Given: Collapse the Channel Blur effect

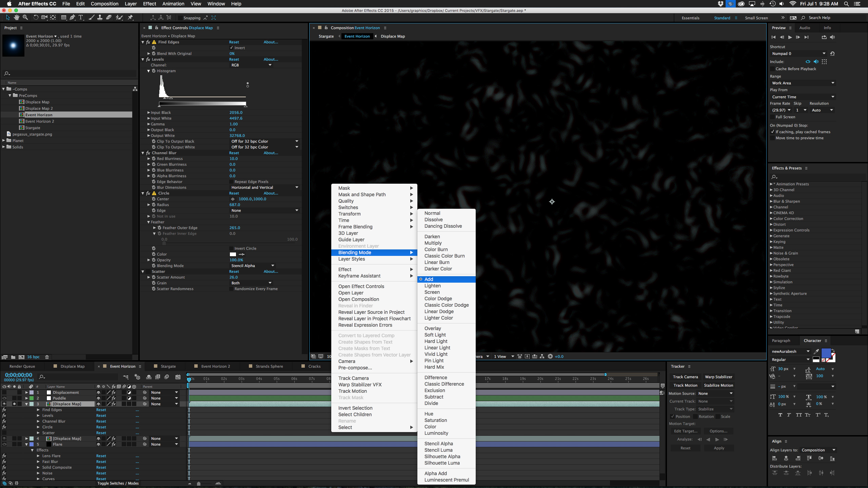Looking at the screenshot, I should 143,153.
